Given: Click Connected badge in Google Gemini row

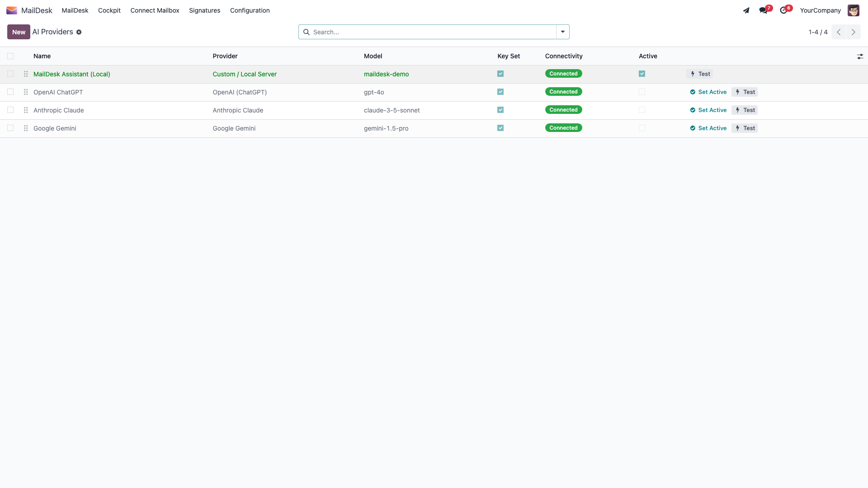Looking at the screenshot, I should click(x=563, y=128).
